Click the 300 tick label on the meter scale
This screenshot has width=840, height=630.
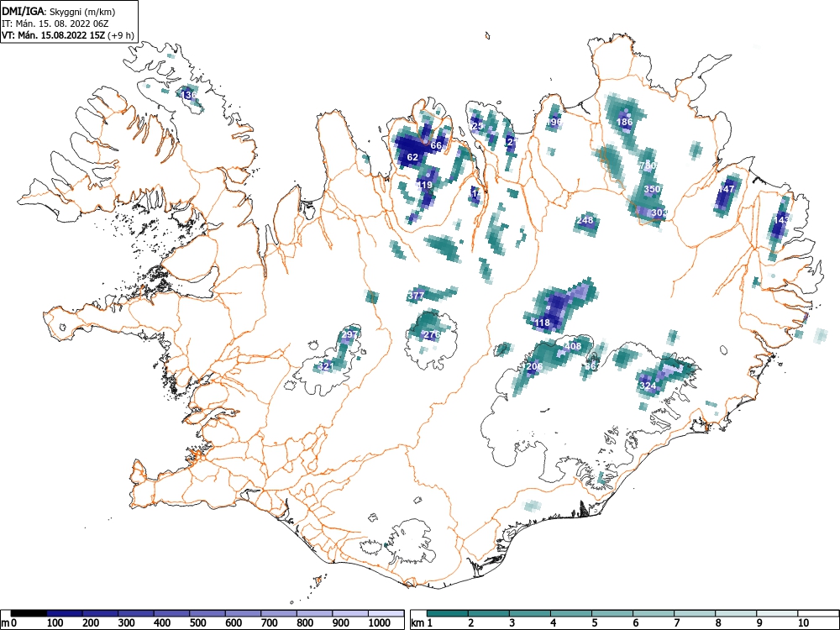click(x=127, y=623)
